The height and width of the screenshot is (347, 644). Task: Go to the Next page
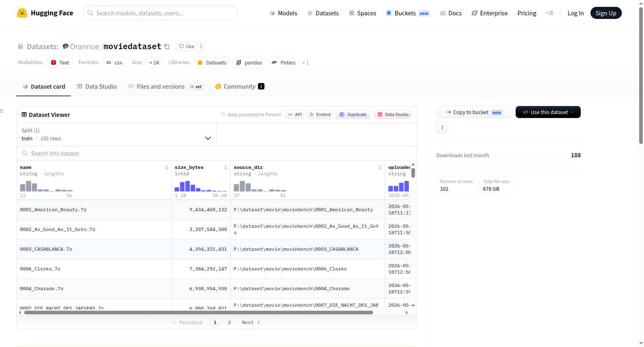[251, 322]
